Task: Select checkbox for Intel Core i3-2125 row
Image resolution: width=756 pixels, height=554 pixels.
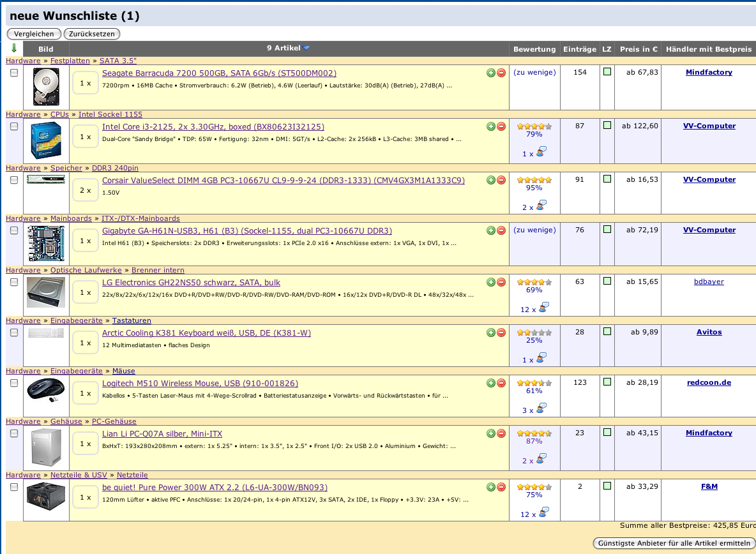Action: click(x=14, y=126)
